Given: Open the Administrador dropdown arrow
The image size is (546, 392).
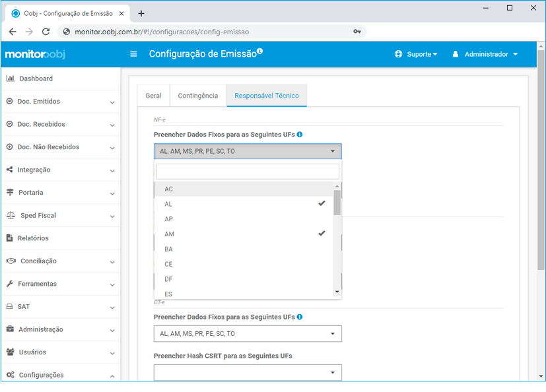Looking at the screenshot, I should [x=516, y=54].
